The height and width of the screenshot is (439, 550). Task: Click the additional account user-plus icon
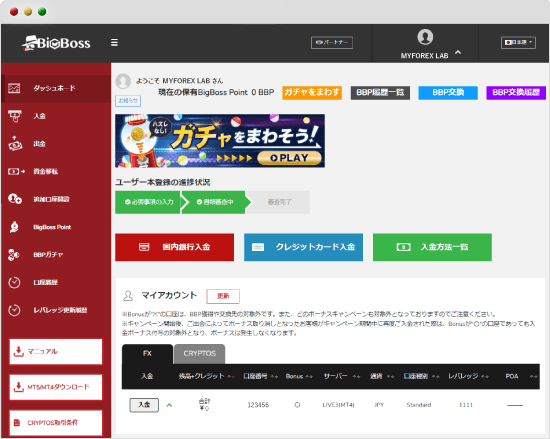15,199
